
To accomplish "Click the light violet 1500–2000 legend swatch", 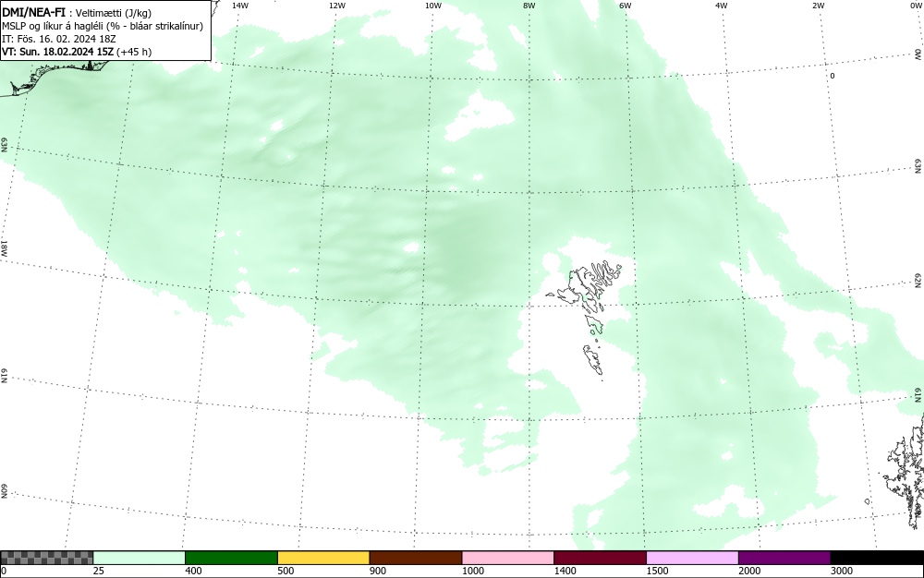I will click(692, 558).
